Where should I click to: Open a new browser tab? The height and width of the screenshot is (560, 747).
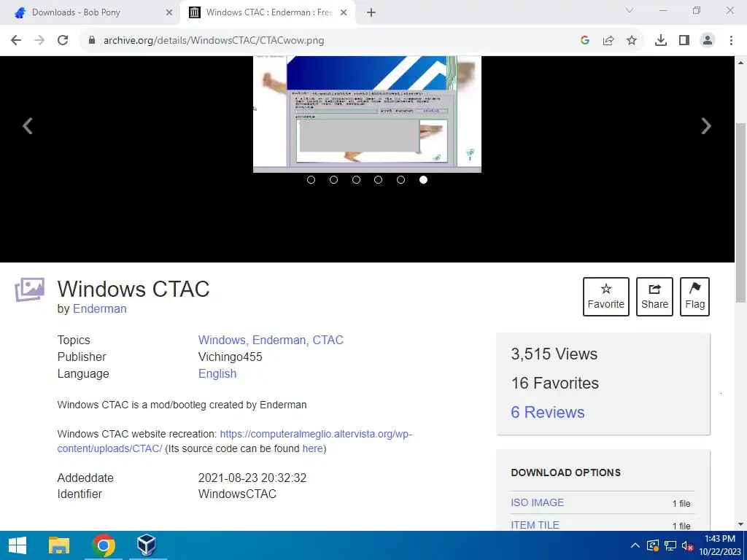tap(371, 13)
